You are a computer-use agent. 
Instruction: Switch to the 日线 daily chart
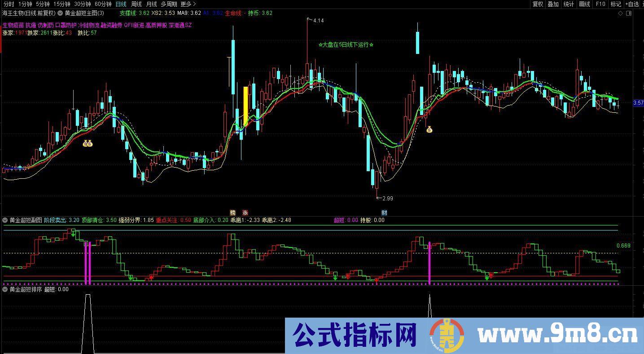pos(121,4)
